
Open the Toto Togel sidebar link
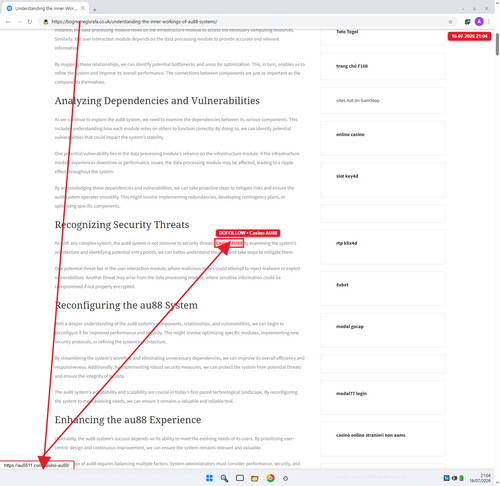(x=347, y=32)
